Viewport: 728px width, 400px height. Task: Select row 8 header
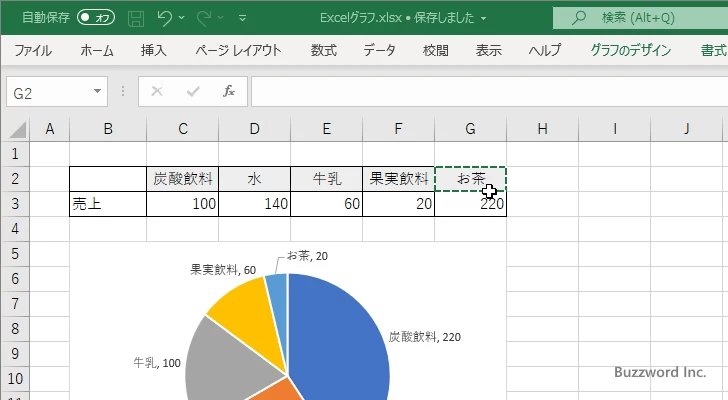(x=15, y=329)
